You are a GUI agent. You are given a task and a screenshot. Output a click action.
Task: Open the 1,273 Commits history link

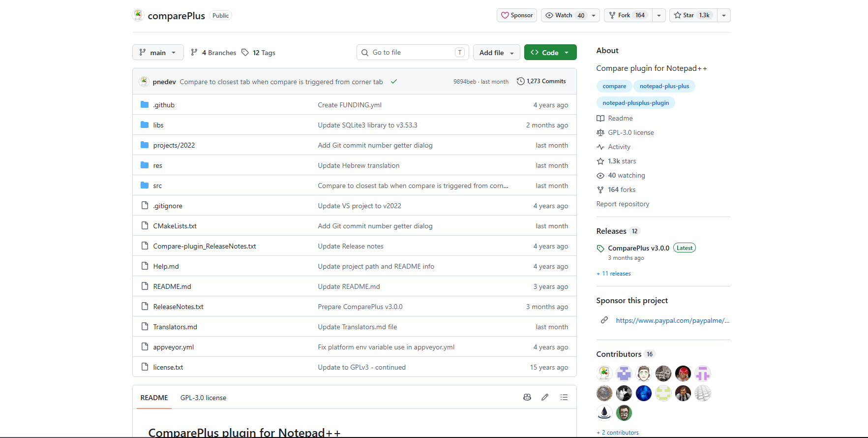pyautogui.click(x=541, y=81)
